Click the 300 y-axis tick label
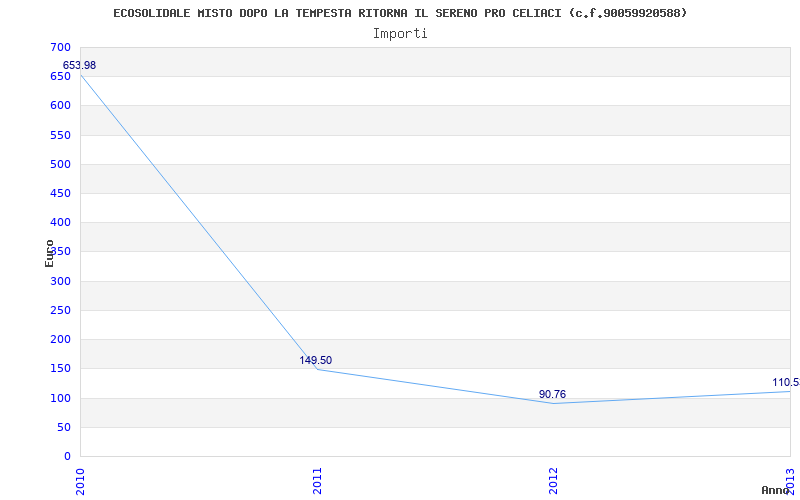Screen dimensions: 800x500 (60, 281)
